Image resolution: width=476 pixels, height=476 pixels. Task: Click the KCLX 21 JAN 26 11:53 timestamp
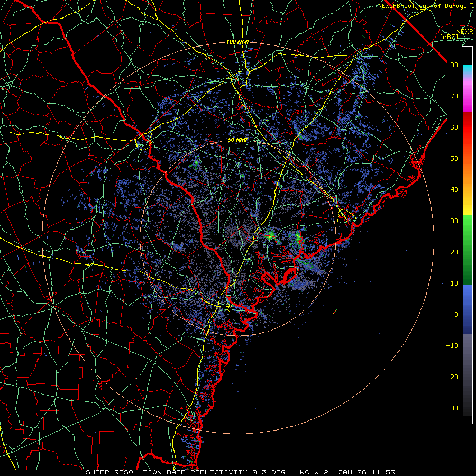click(x=347, y=472)
